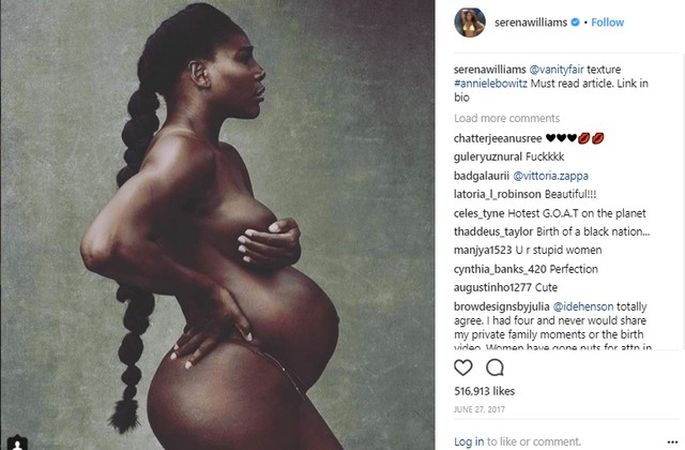The image size is (685, 450).
Task: Open the @vittoria.zappa mention
Action: [550, 176]
